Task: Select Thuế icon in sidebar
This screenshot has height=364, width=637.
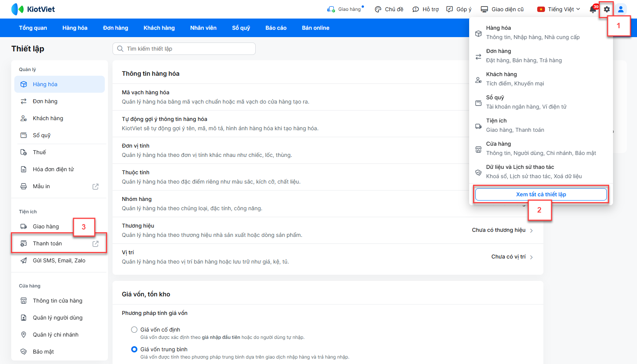Action: [24, 152]
